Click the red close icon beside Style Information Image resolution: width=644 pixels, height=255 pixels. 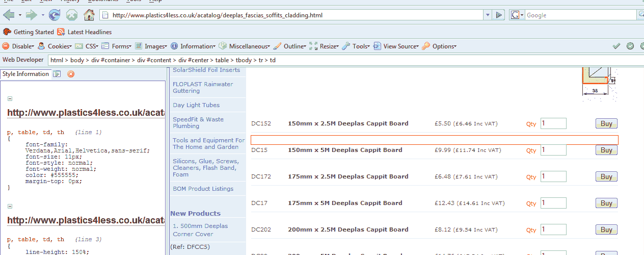tap(71, 74)
